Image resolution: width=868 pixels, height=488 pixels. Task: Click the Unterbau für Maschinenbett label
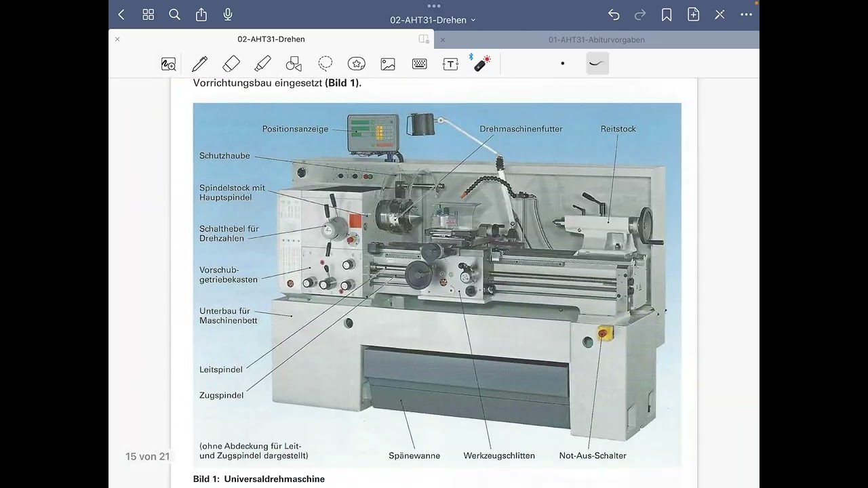(229, 316)
